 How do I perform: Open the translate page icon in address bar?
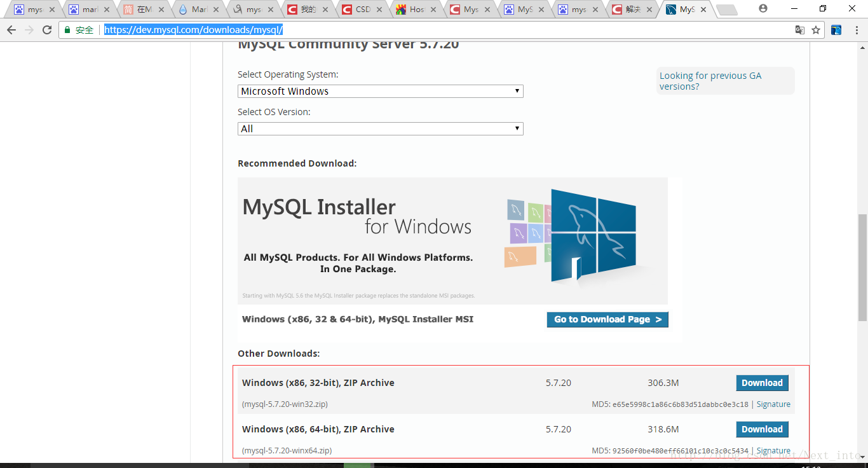click(800, 30)
